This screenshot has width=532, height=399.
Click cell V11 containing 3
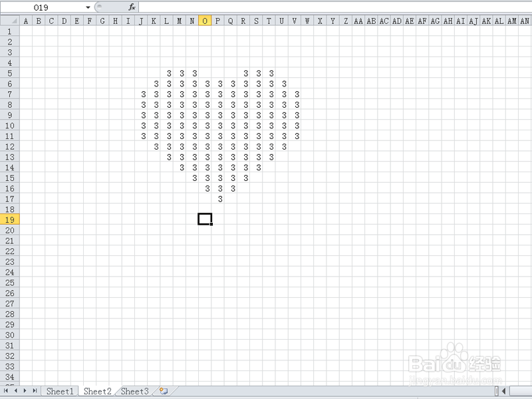coord(295,136)
